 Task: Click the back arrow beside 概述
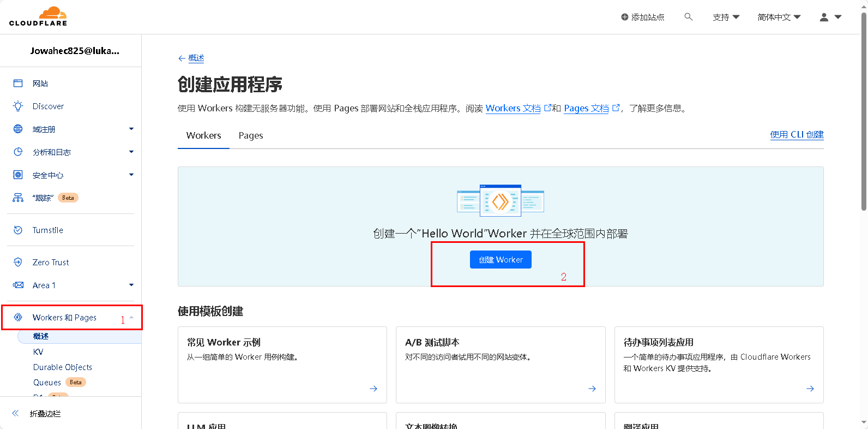[182, 58]
